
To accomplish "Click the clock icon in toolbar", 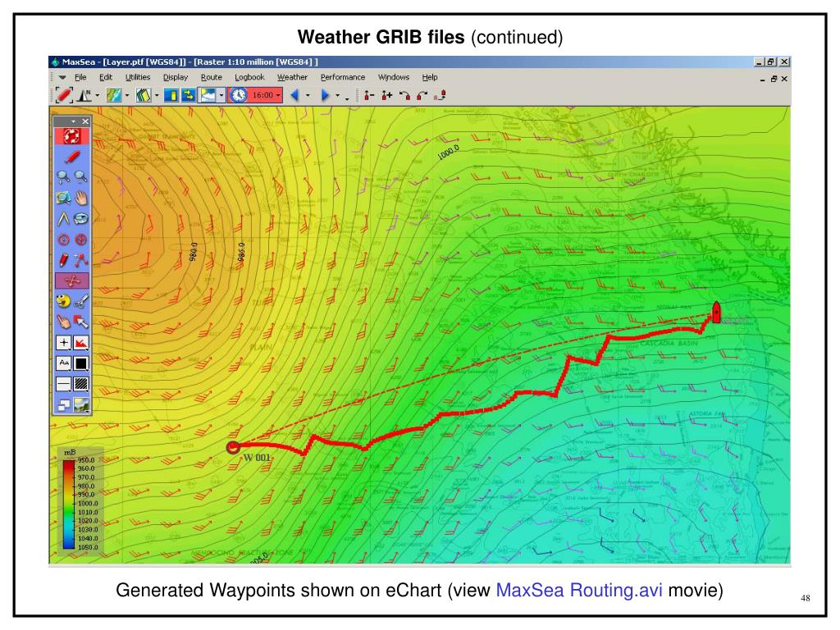I will 238,95.
